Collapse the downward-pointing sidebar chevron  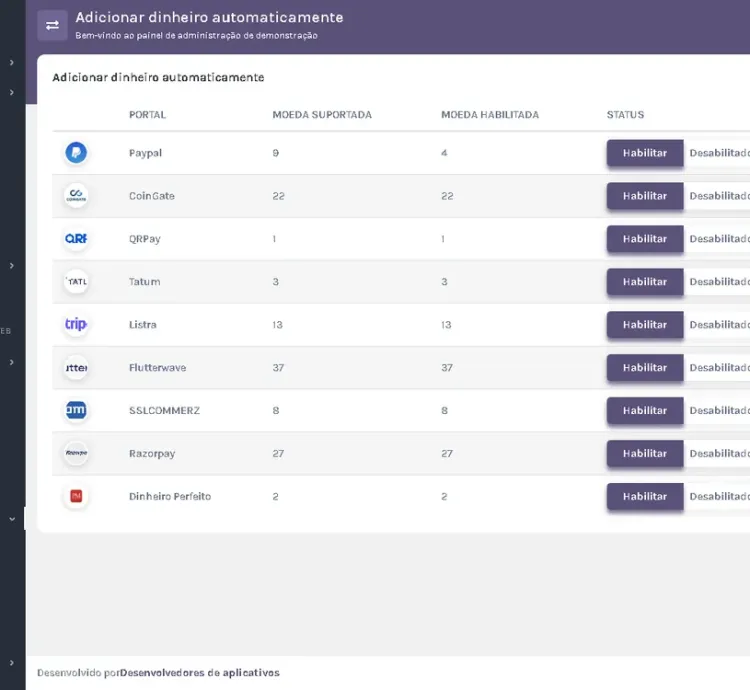pos(12,519)
